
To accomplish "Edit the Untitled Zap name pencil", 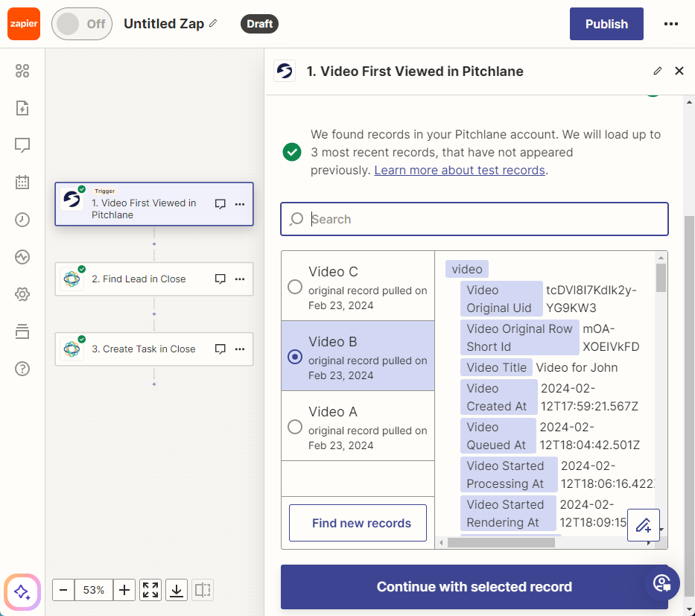I will pos(213,23).
